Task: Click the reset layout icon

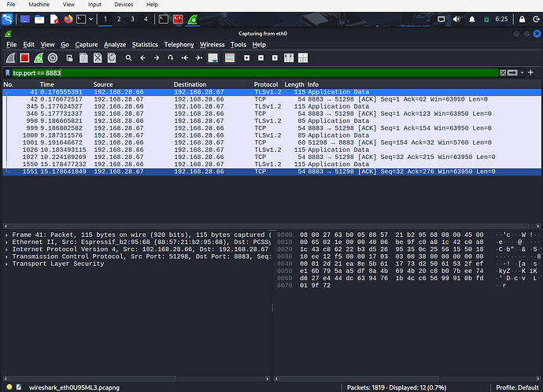Action: coord(303,57)
